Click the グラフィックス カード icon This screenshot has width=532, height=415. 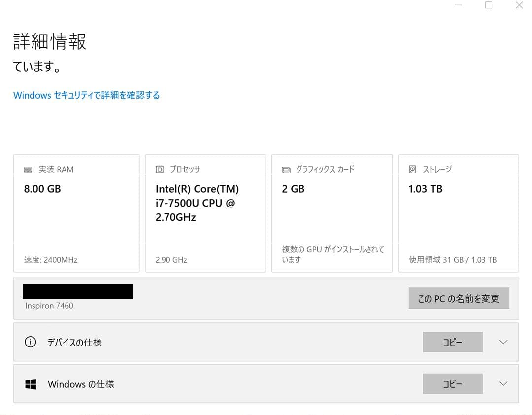pos(286,169)
